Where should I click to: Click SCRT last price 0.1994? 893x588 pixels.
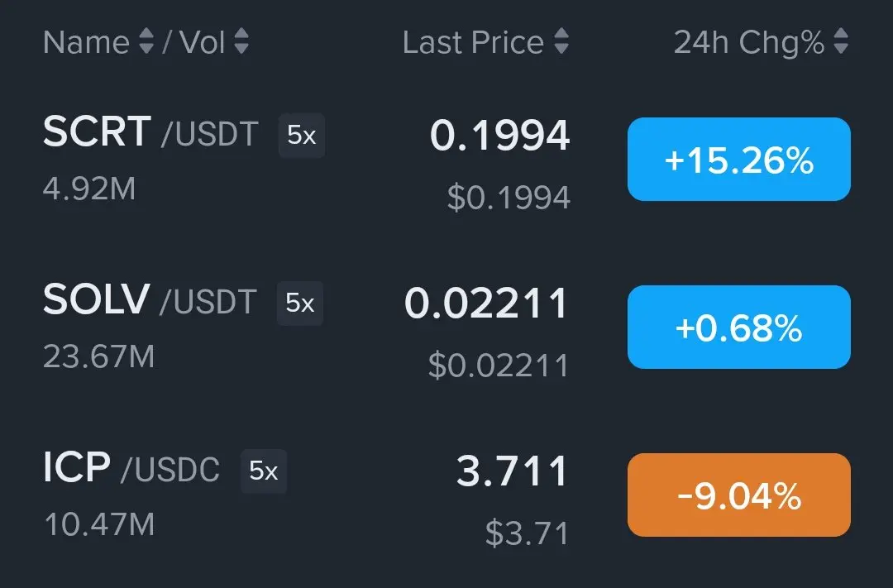click(499, 136)
